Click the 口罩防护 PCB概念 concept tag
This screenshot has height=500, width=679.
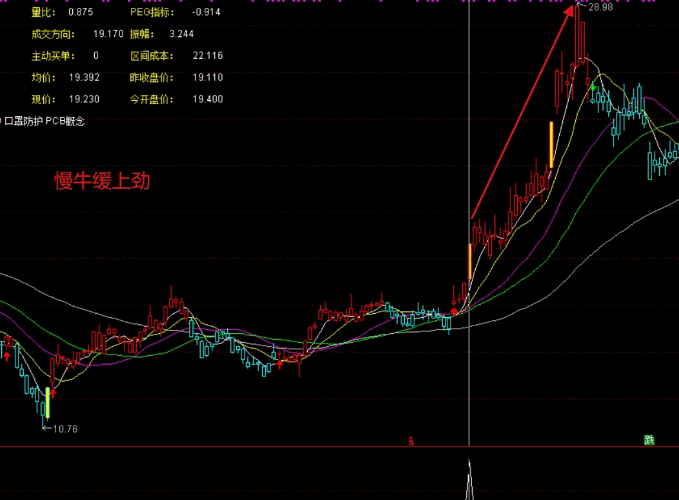pyautogui.click(x=45, y=121)
